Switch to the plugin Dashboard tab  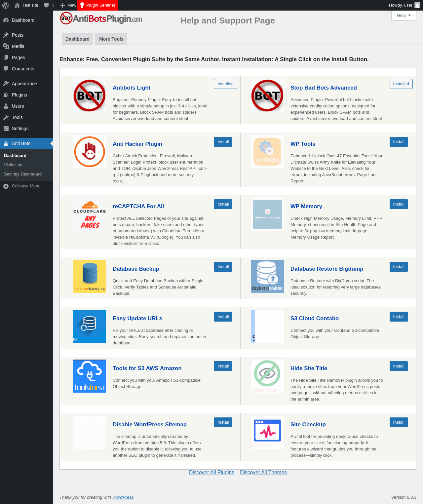click(77, 39)
